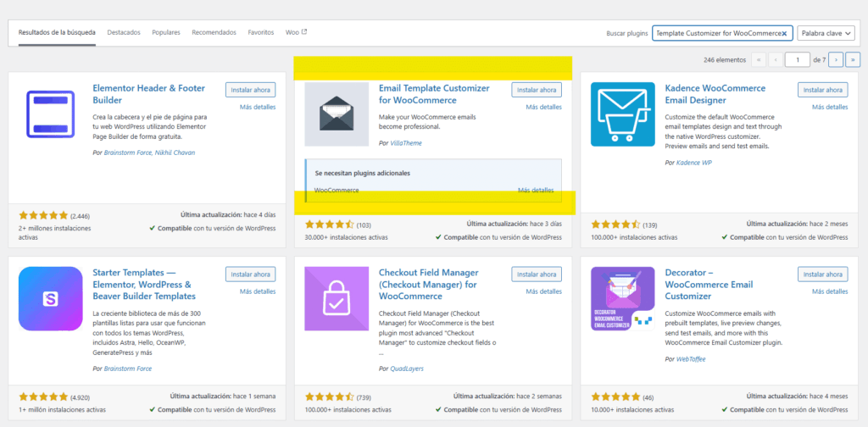
Task: Click the '30.000+ instalaciones activas' text
Action: click(x=346, y=237)
